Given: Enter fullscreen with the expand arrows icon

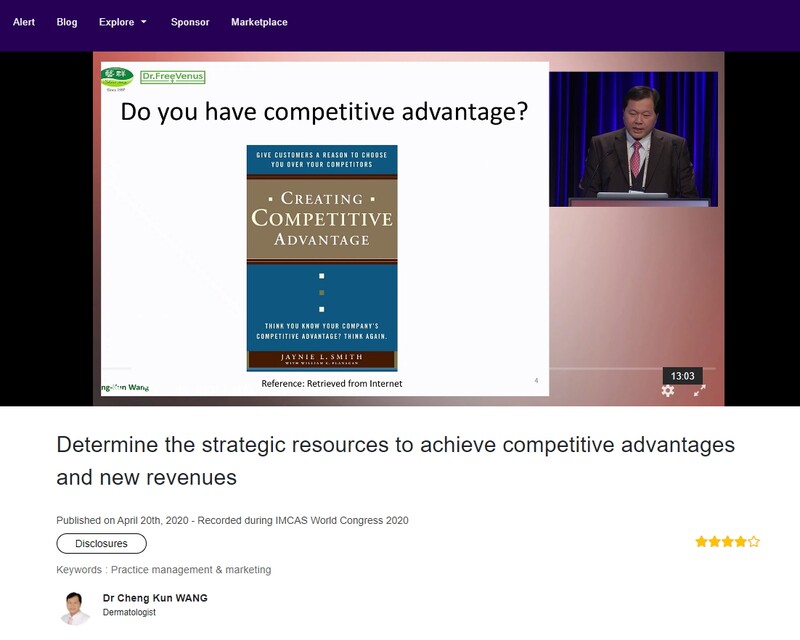Looking at the screenshot, I should click(699, 390).
